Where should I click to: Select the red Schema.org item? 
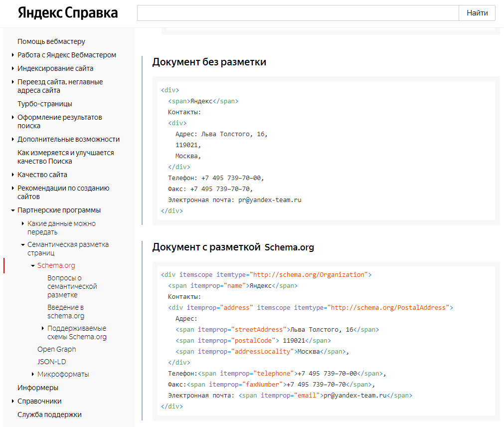pyautogui.click(x=56, y=265)
